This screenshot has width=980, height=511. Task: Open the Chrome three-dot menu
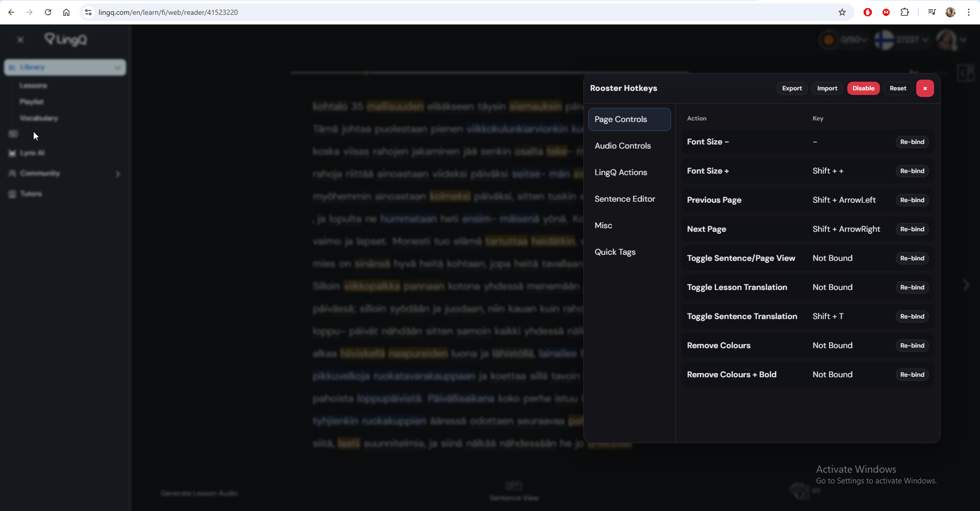click(968, 12)
